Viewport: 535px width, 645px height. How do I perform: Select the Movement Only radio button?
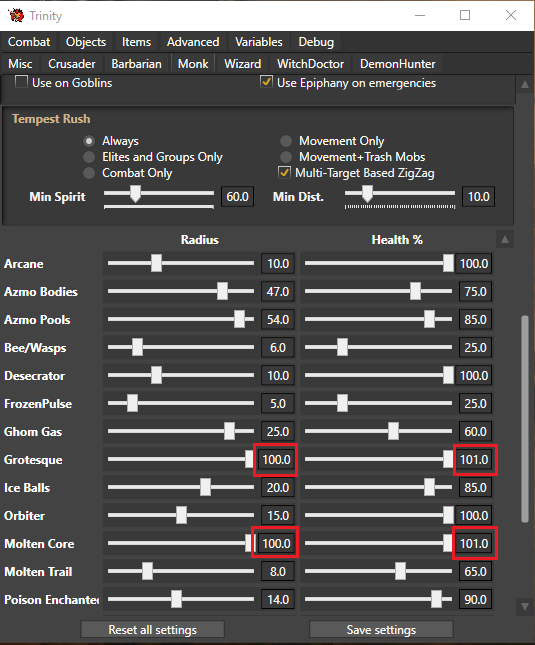pyautogui.click(x=286, y=141)
